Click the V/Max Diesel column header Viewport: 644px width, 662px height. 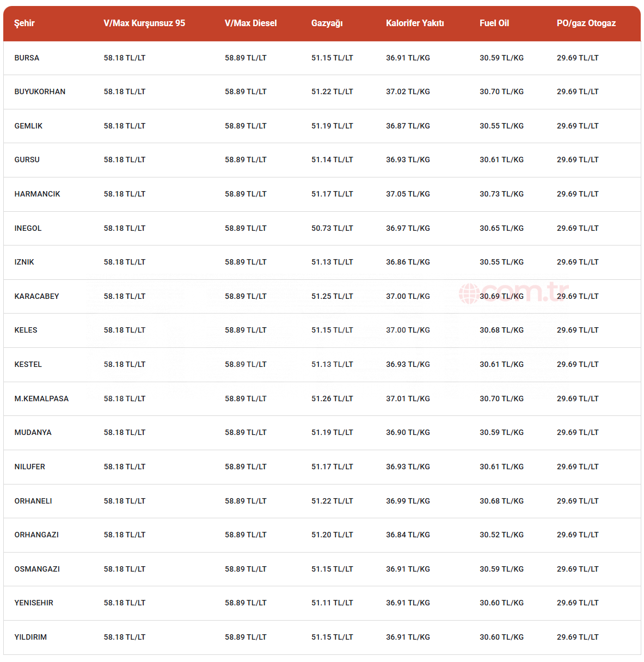[x=250, y=23]
